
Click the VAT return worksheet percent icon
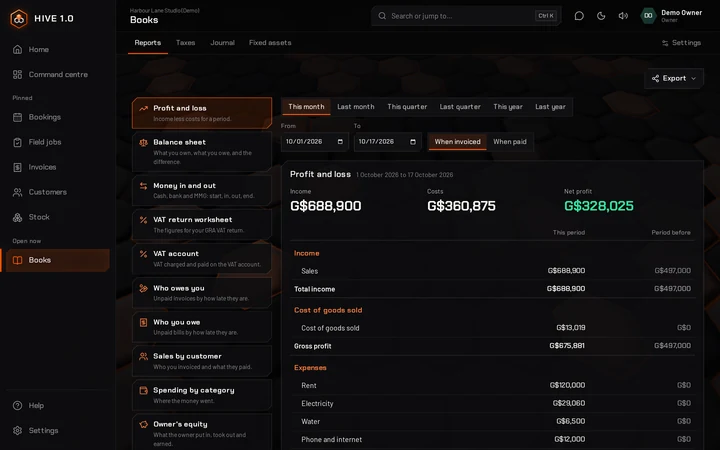[143, 220]
